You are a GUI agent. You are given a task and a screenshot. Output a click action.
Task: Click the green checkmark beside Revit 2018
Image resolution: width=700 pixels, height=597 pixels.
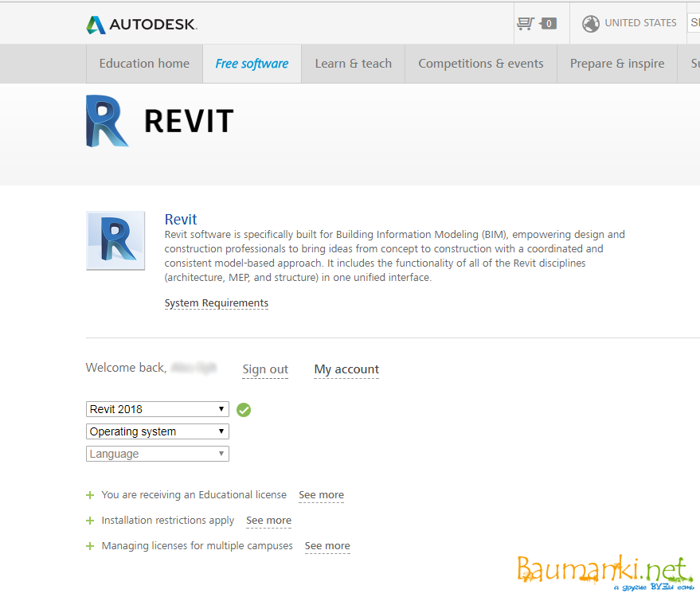244,410
